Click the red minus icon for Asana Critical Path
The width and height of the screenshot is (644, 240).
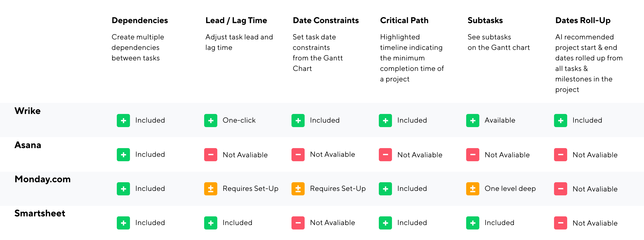pos(385,155)
